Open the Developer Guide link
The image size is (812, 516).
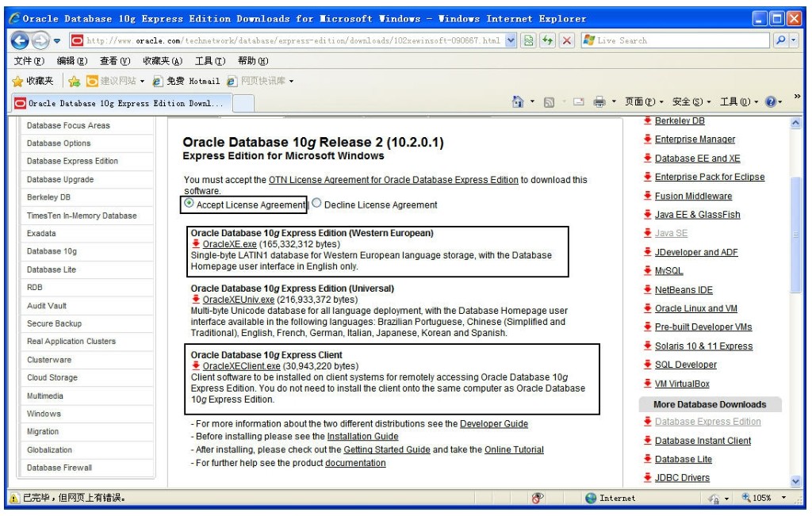494,424
